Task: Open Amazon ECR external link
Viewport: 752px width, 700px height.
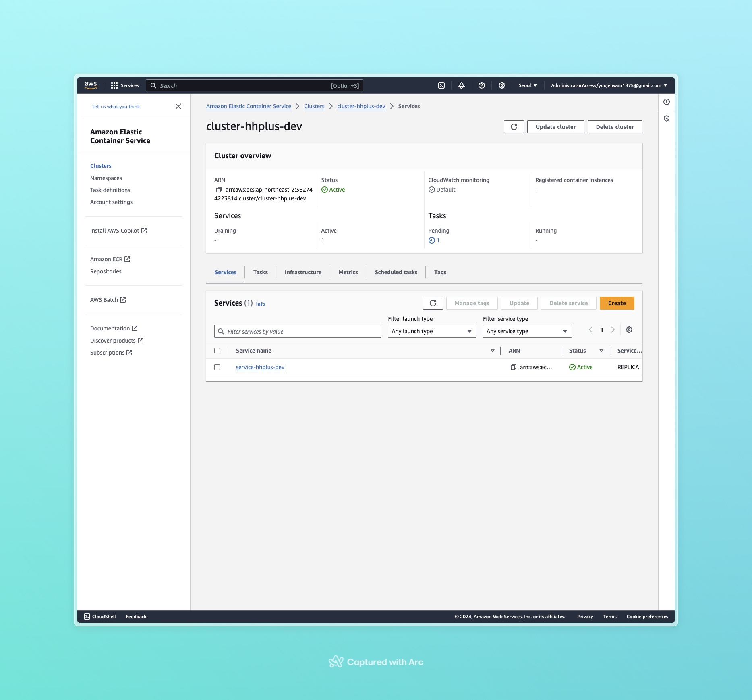Action: click(x=110, y=259)
